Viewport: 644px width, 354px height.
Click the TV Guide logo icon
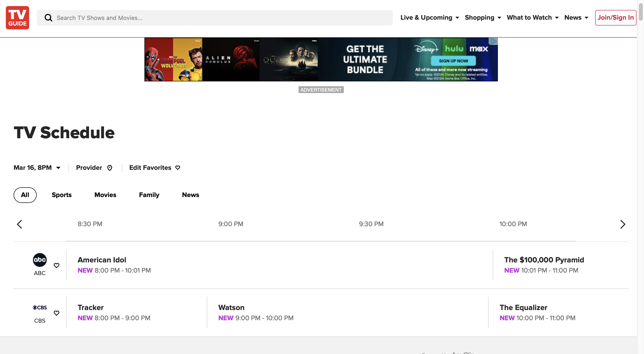(x=17, y=18)
